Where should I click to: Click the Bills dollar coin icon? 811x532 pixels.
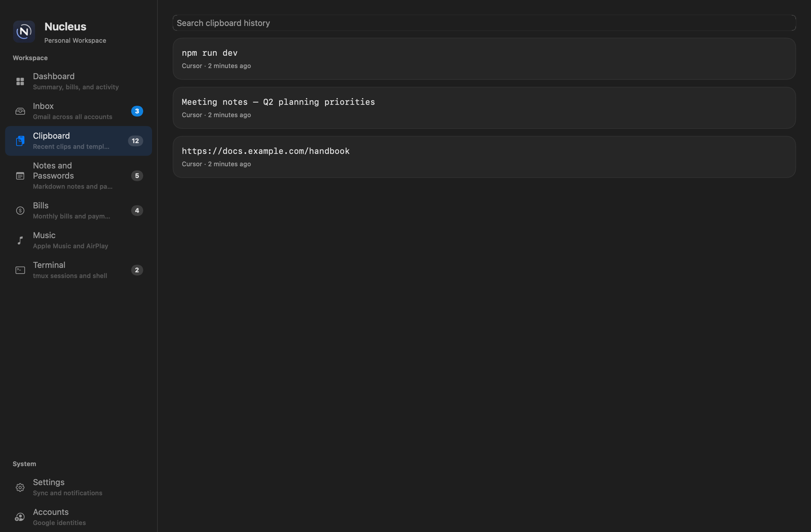pos(20,211)
